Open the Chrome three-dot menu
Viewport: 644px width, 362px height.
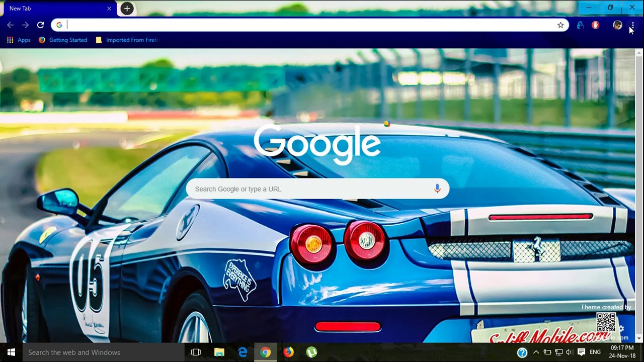tap(632, 25)
